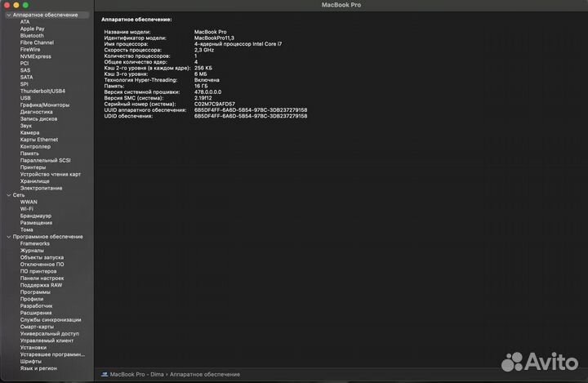Click Аппаратное обеспечение path bar segment
This screenshot has width=588, height=383.
tap(205, 374)
